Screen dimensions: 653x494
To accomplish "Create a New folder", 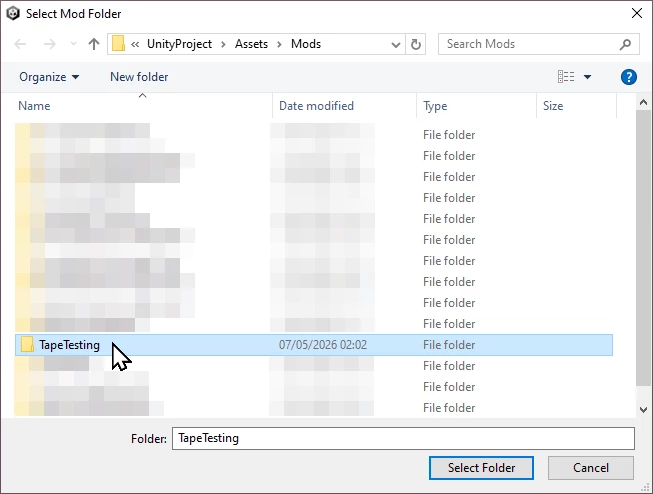I will click(x=139, y=77).
